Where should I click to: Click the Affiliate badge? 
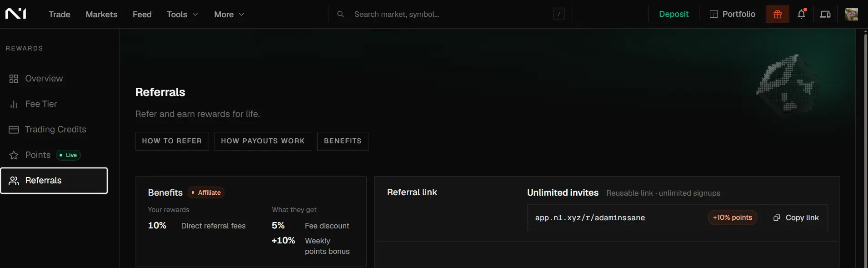206,192
